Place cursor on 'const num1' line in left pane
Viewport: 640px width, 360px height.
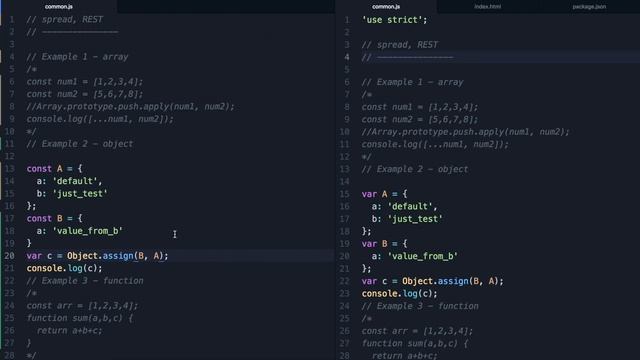coord(84,82)
